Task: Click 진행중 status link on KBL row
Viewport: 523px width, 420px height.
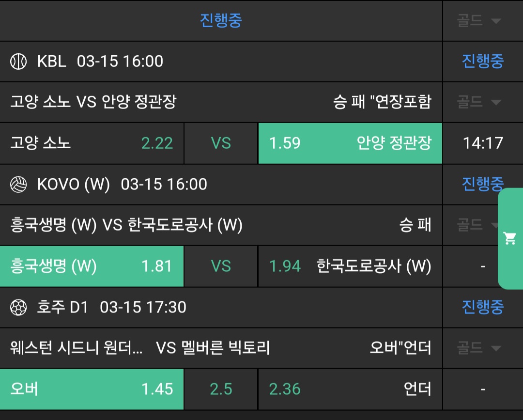Action: (x=482, y=62)
